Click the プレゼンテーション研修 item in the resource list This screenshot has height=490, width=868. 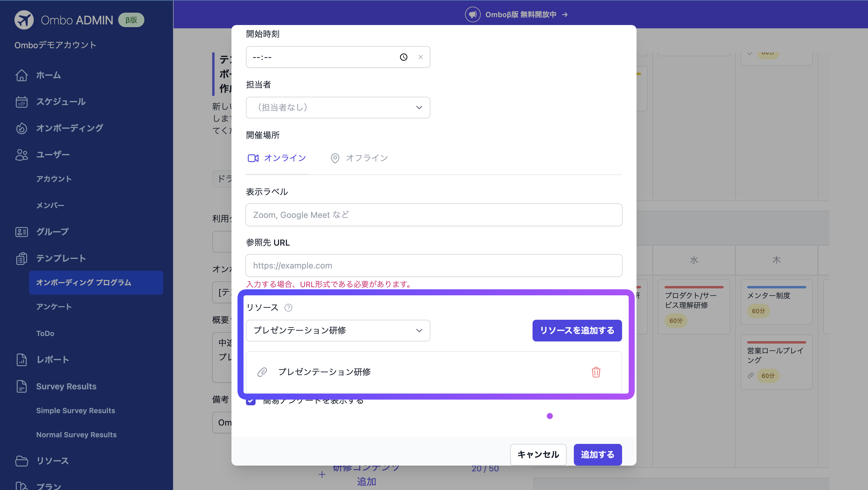pyautogui.click(x=434, y=372)
